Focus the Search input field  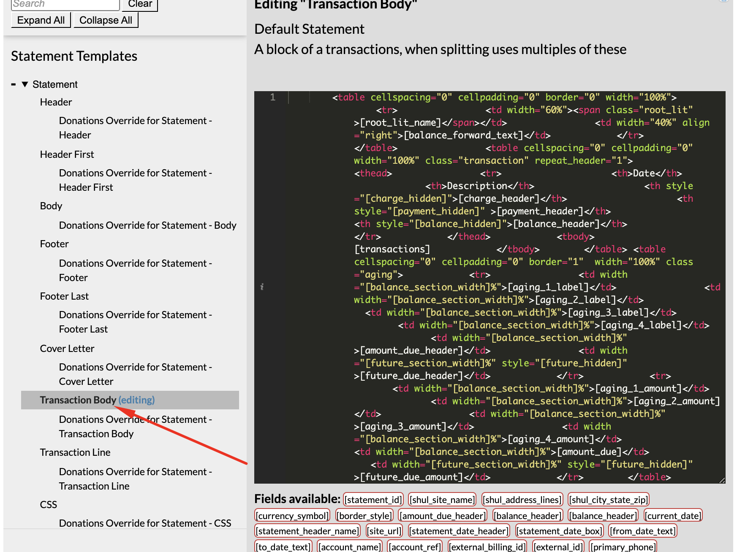[65, 4]
